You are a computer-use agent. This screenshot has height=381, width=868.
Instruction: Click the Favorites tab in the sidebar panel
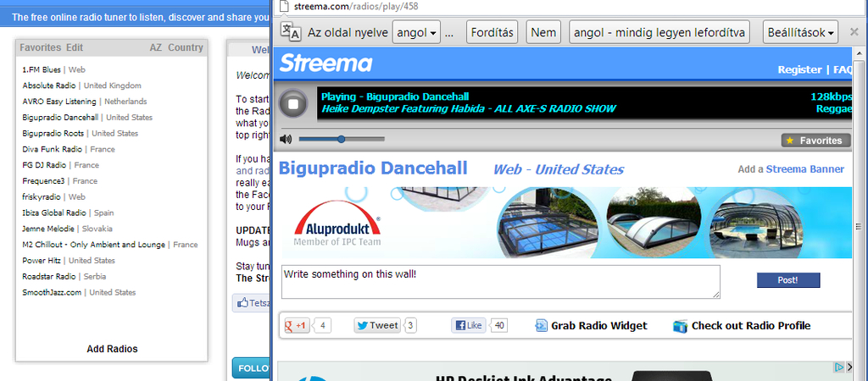coord(41,47)
